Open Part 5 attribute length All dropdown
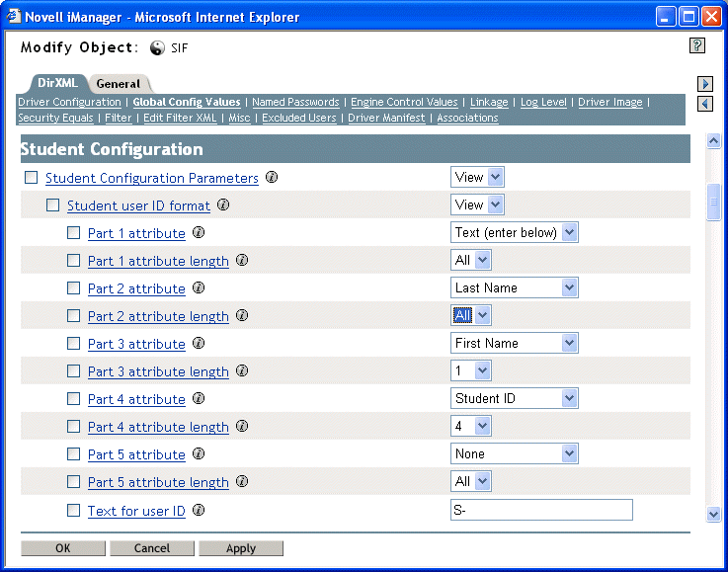728x572 pixels. [x=471, y=481]
